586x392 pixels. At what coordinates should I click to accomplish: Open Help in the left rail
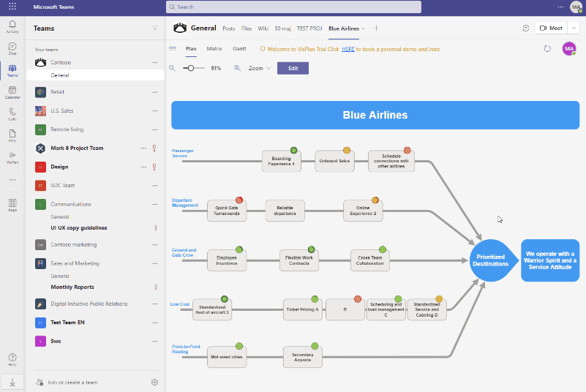tap(12, 360)
